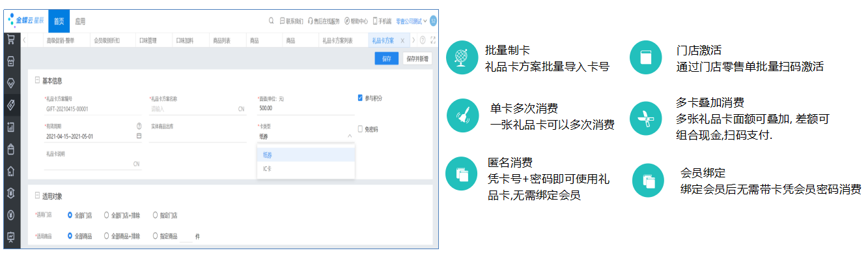The width and height of the screenshot is (868, 257).
Task: Click the 匿名消费 documents icon
Action: (462, 174)
